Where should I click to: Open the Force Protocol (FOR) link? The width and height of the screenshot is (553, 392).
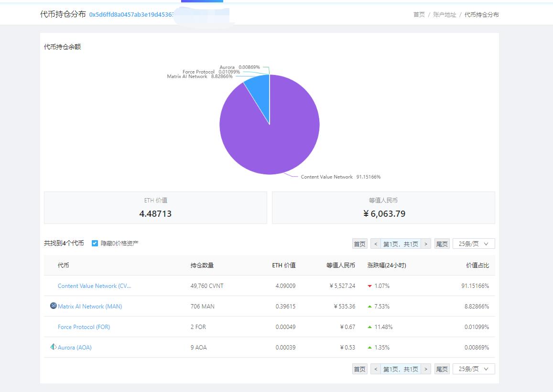[84, 327]
